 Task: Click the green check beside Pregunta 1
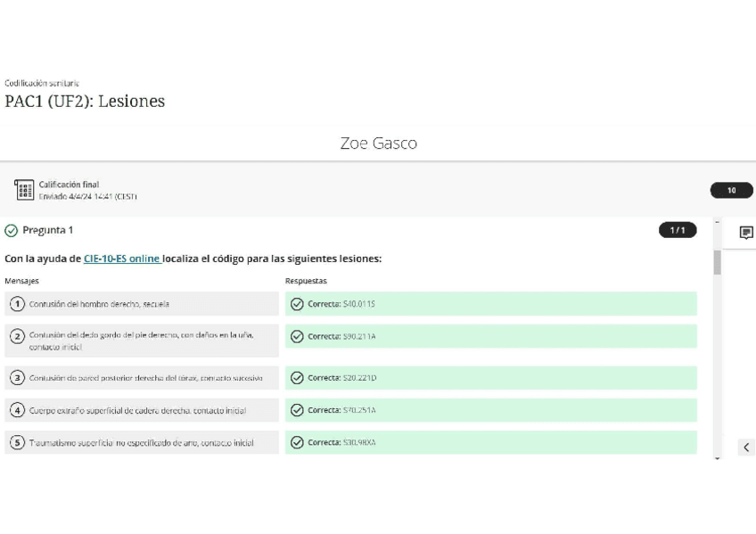pyautogui.click(x=12, y=230)
